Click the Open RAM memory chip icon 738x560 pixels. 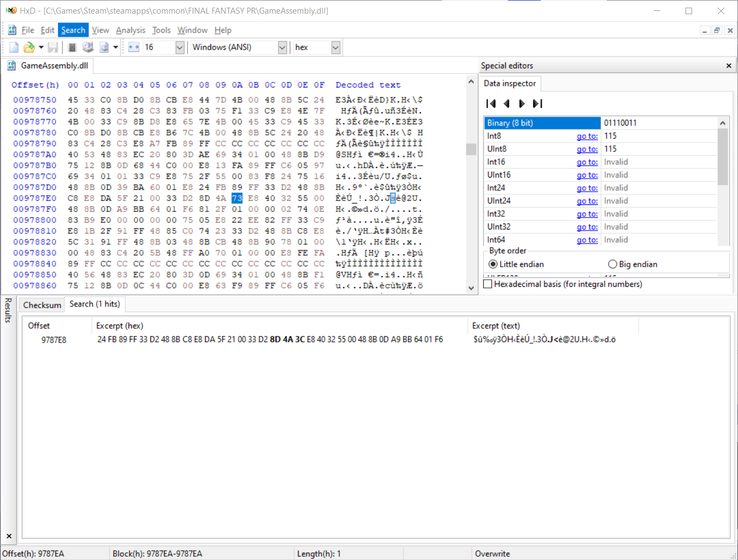pyautogui.click(x=72, y=48)
